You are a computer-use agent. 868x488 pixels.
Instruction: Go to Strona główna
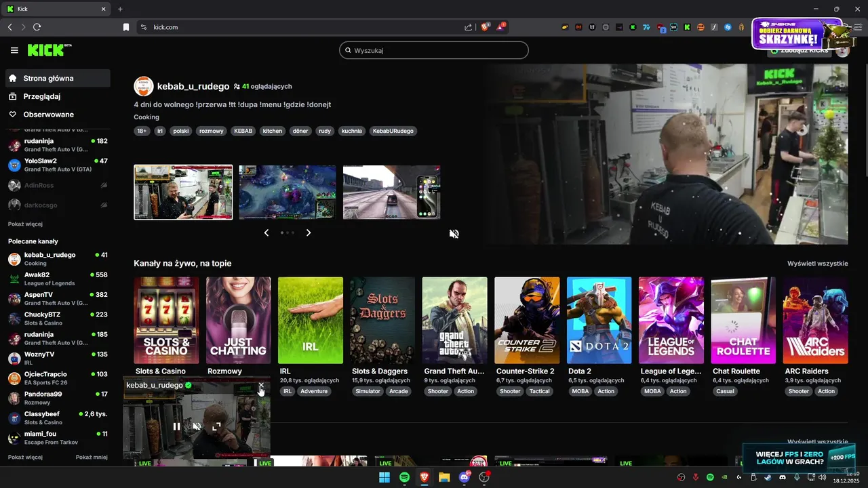coord(58,78)
